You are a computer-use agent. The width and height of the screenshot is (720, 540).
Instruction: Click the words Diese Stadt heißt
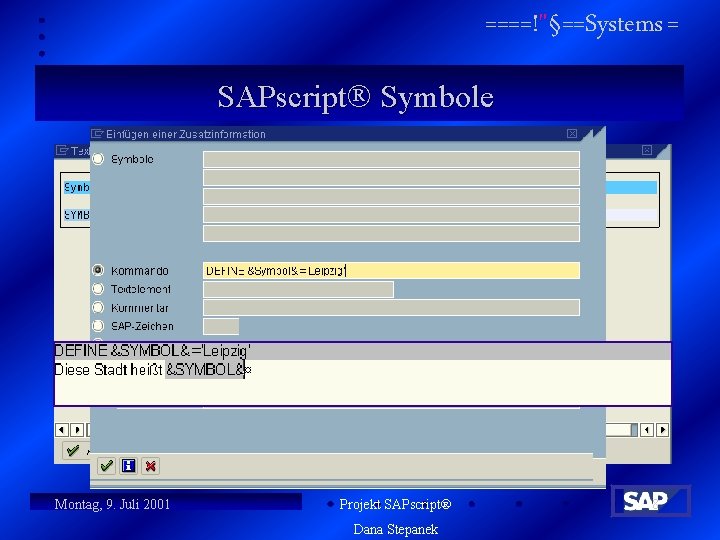108,370
